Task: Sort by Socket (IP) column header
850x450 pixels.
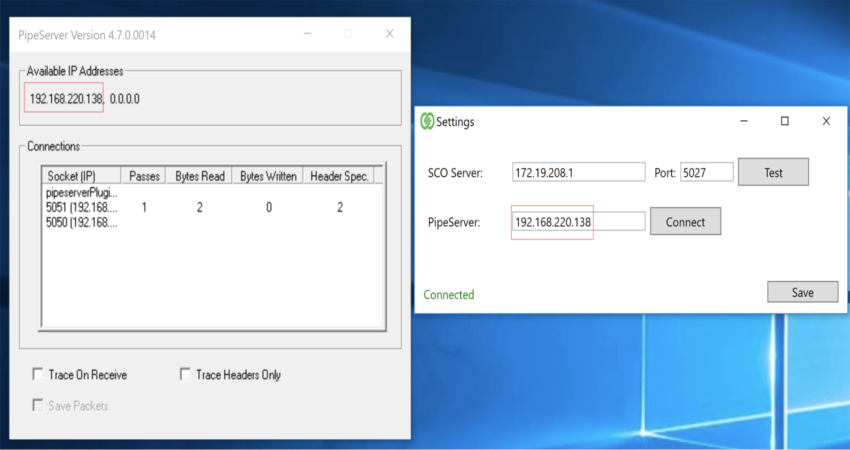Action: (x=82, y=176)
